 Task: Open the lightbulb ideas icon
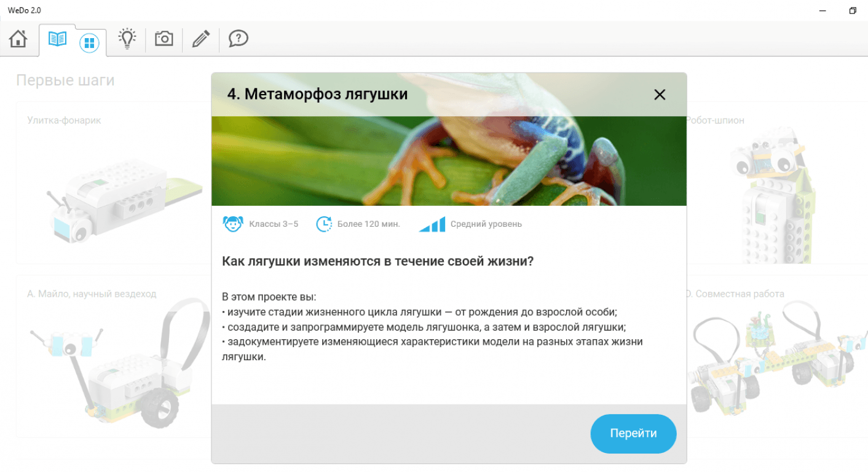[127, 39]
